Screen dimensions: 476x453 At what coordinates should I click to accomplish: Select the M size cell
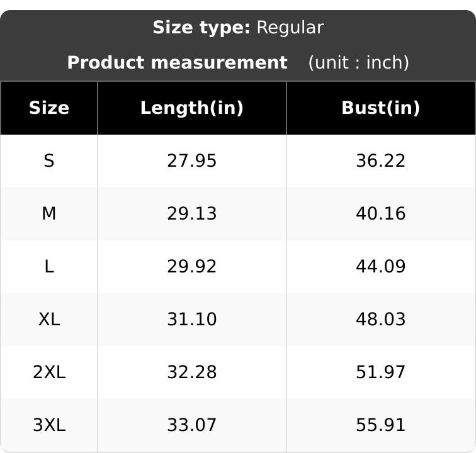(x=49, y=214)
